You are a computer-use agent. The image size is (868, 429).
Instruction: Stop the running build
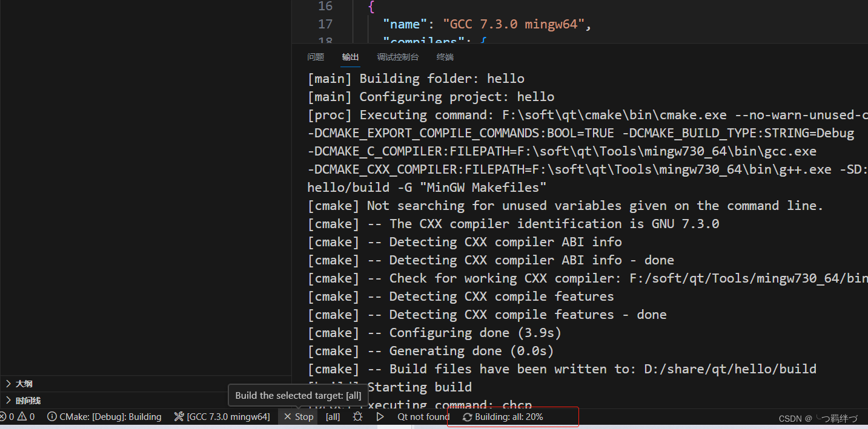click(299, 416)
